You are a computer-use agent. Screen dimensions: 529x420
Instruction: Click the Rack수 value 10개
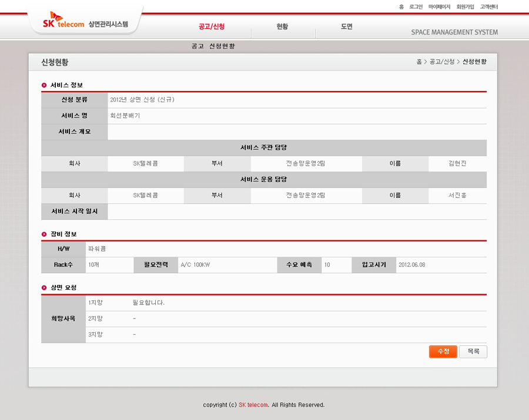tap(93, 265)
